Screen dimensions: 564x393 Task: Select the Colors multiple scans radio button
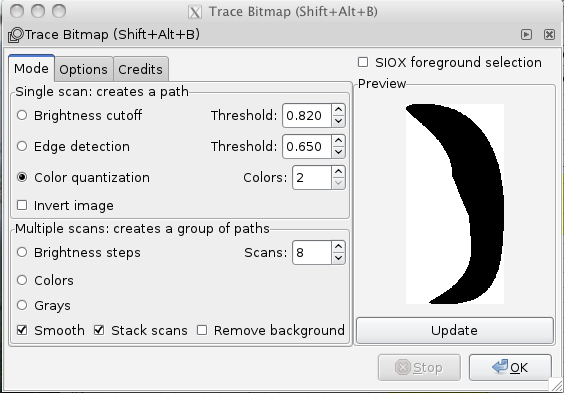tap(22, 280)
